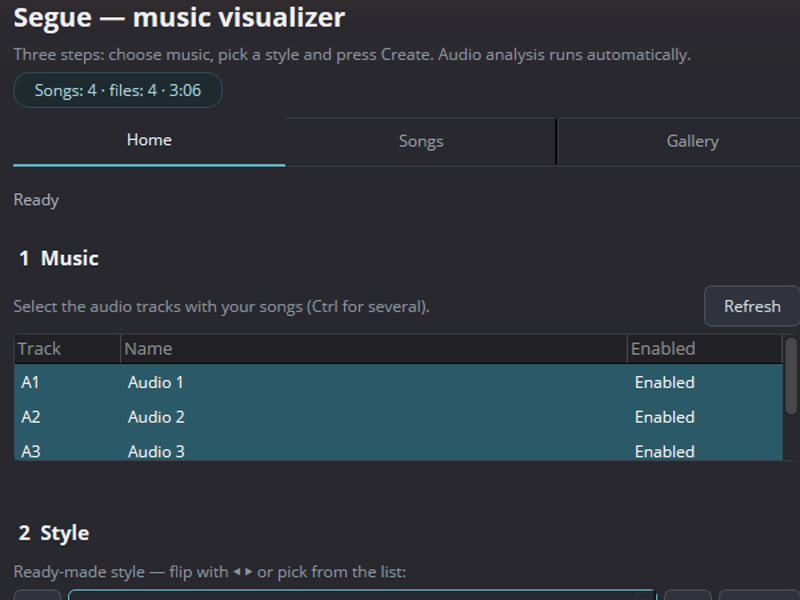Image resolution: width=800 pixels, height=600 pixels.
Task: Click the "Ready-made style" hint text
Action: tap(210, 572)
